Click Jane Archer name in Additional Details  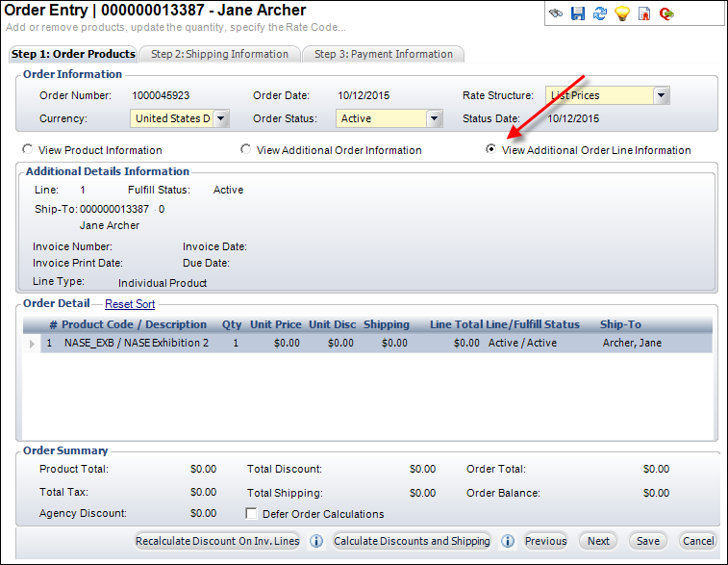pos(110,225)
